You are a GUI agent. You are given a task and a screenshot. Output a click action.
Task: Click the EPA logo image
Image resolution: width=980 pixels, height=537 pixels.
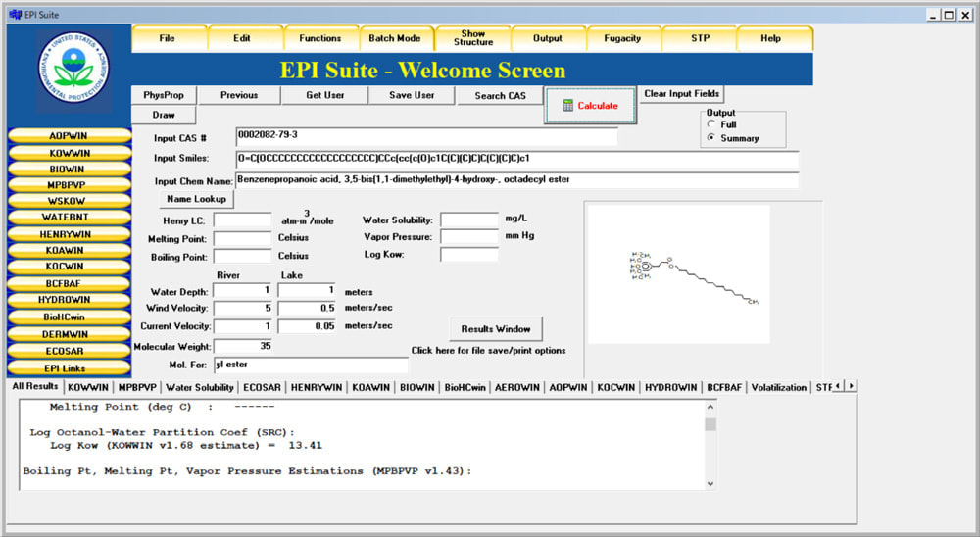(x=73, y=71)
